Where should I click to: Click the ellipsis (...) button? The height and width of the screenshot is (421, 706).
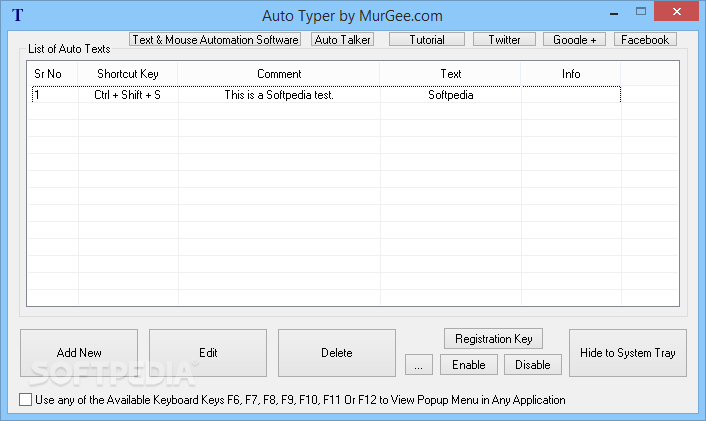point(419,365)
